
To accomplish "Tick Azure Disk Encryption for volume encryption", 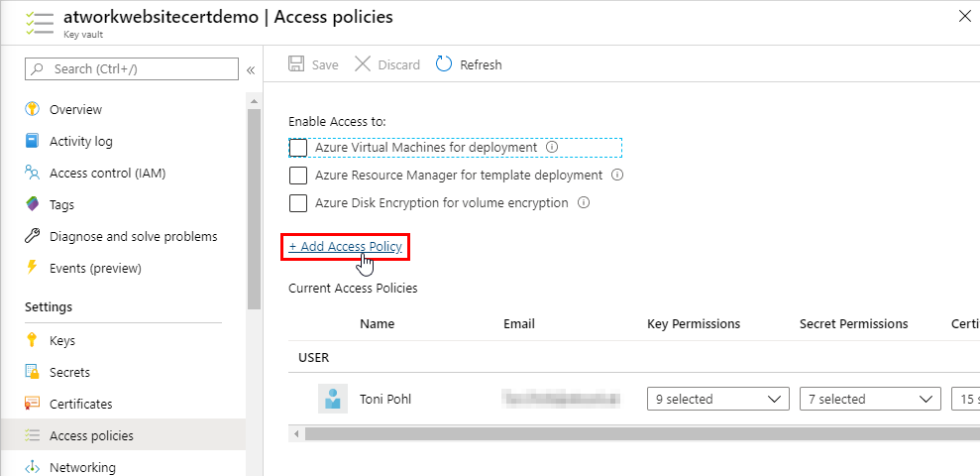I will [298, 203].
